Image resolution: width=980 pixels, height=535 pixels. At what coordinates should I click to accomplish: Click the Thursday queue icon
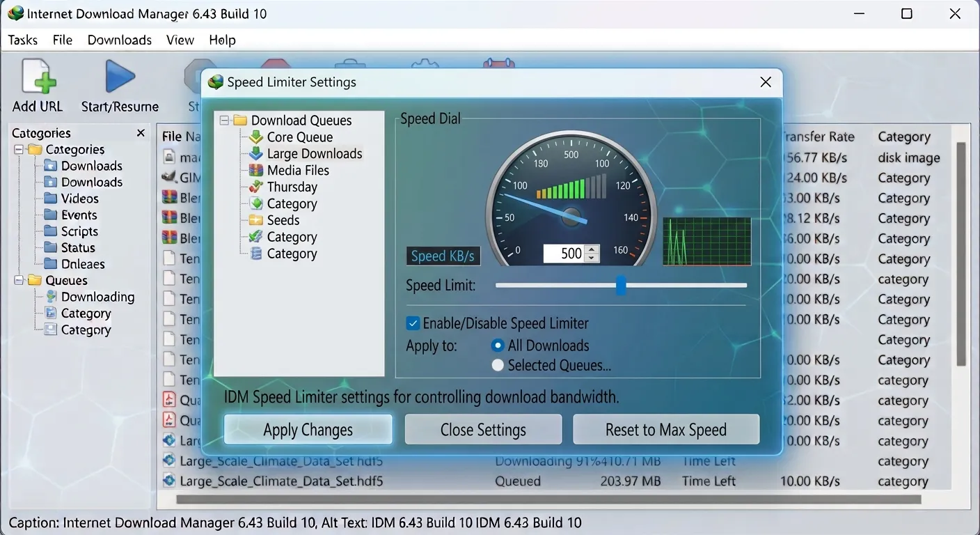pos(256,187)
